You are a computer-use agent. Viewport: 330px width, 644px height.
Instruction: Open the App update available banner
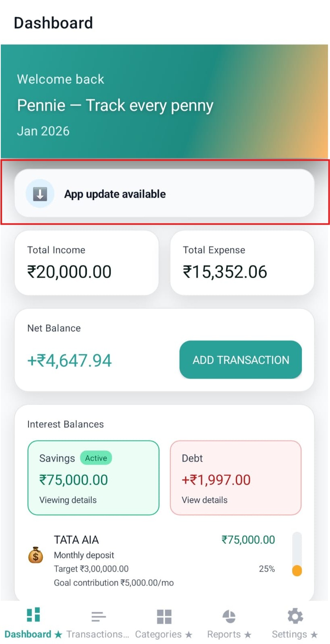(165, 194)
